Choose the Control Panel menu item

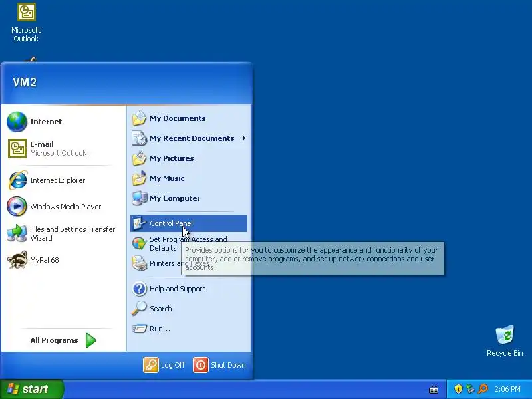click(189, 223)
